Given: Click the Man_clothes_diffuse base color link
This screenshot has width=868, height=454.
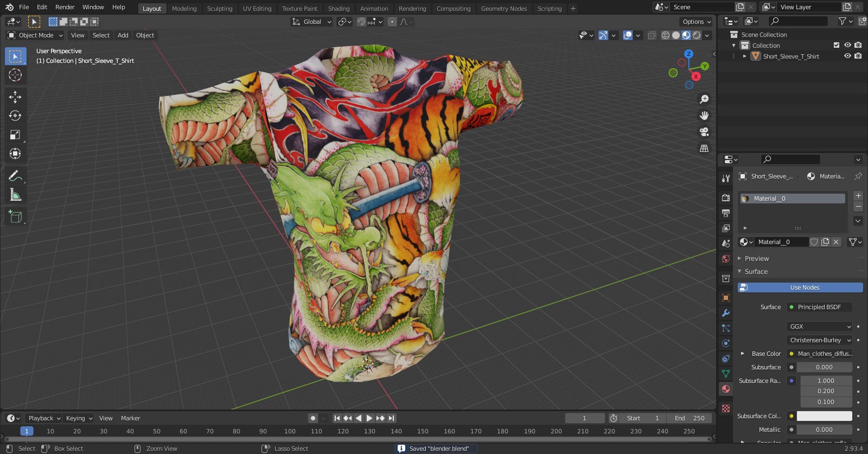Looking at the screenshot, I should (x=824, y=354).
